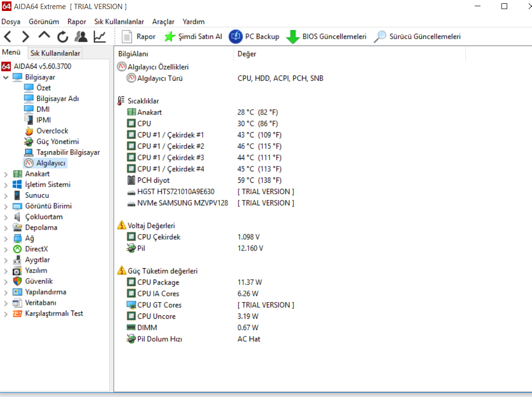Select DMI in the tree
This screenshot has height=397, width=532.
[x=43, y=109]
